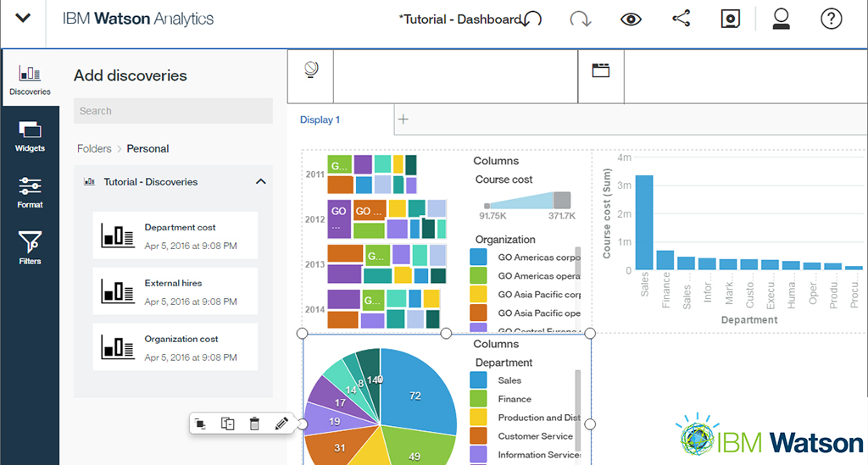Edit the pie chart with pencil icon
Screen dimensions: 868x465
tap(282, 423)
